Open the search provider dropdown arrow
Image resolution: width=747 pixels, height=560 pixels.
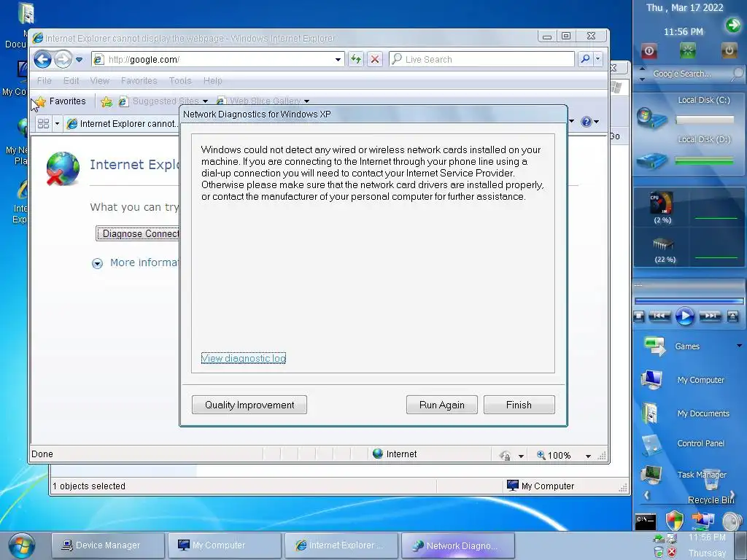coord(598,59)
